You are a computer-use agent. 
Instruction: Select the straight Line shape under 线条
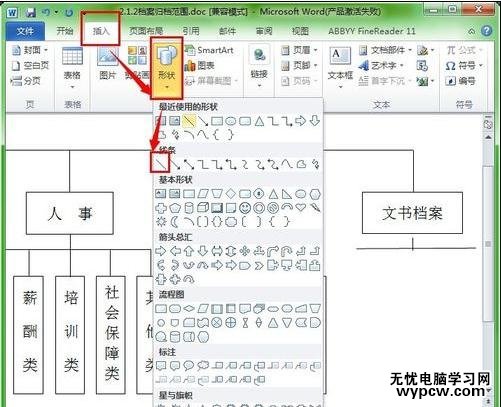(x=161, y=163)
